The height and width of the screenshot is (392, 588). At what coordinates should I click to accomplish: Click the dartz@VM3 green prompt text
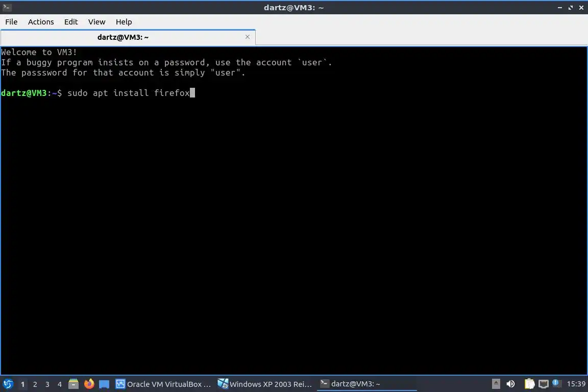23,93
